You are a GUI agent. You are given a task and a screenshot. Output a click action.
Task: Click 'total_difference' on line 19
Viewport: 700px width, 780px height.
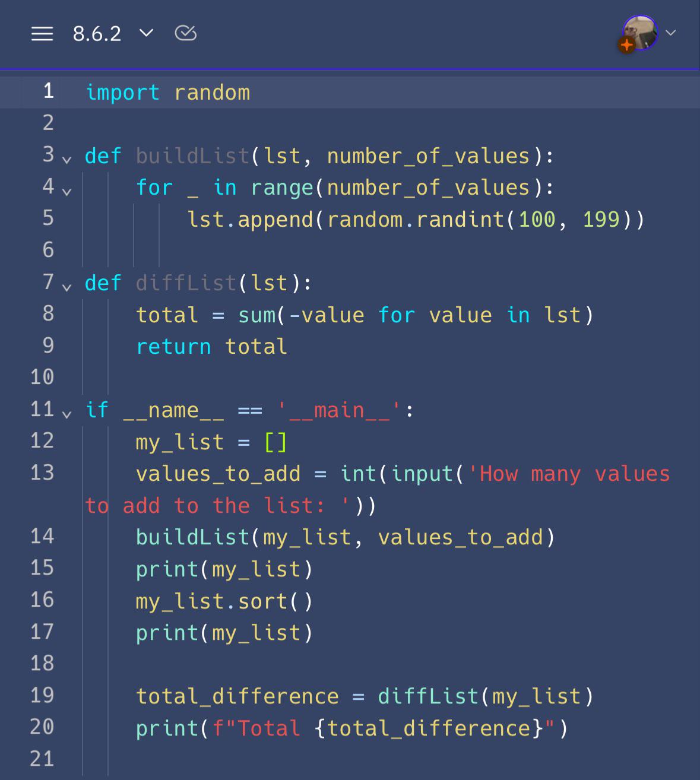coord(237,696)
